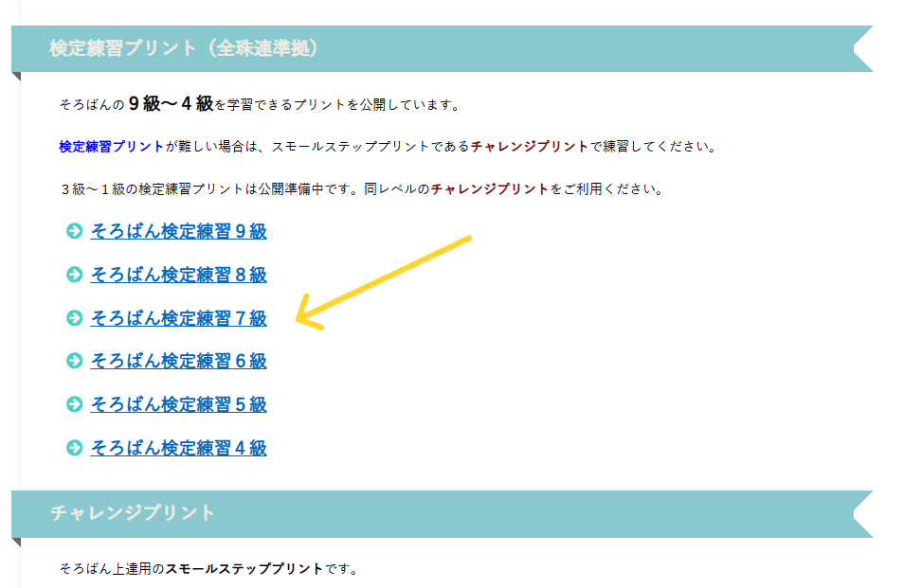This screenshot has width=922, height=588.
Task: Open the そろばん検定練習８級 link
Action: tap(178, 275)
